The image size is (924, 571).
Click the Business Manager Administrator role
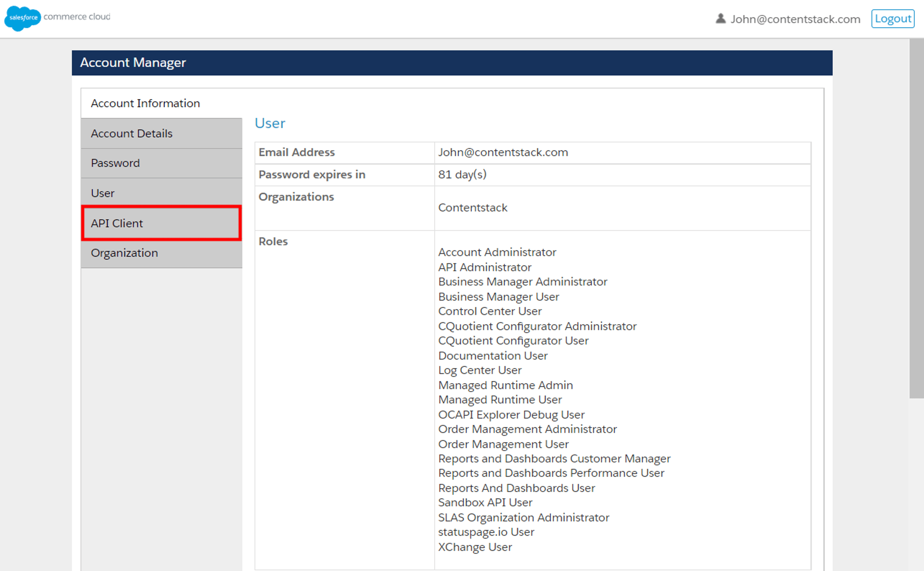(523, 282)
